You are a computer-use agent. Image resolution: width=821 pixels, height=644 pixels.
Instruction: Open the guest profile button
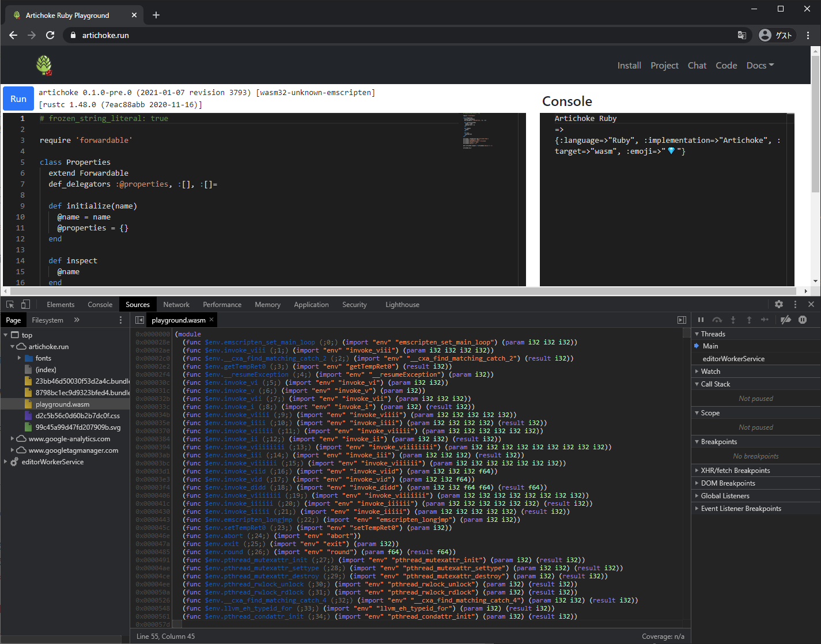pos(776,35)
